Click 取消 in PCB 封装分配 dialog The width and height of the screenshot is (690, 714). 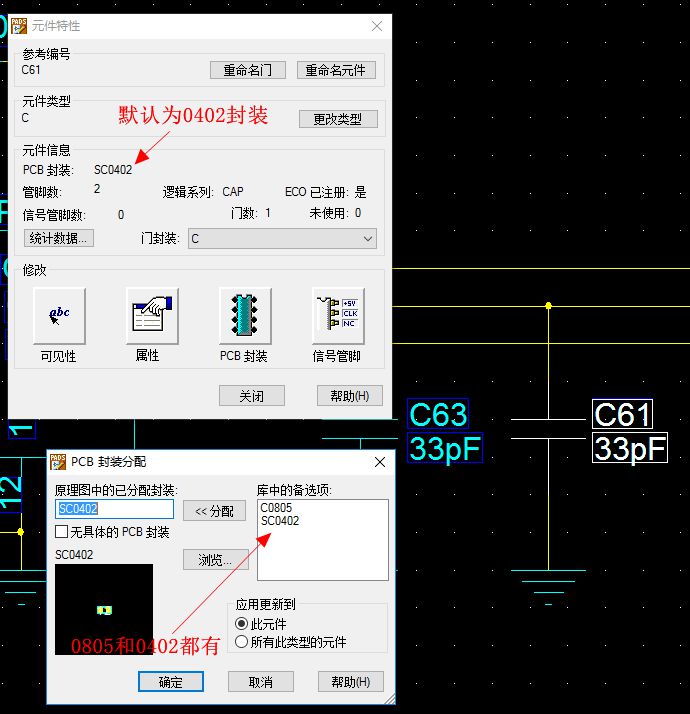pyautogui.click(x=261, y=682)
